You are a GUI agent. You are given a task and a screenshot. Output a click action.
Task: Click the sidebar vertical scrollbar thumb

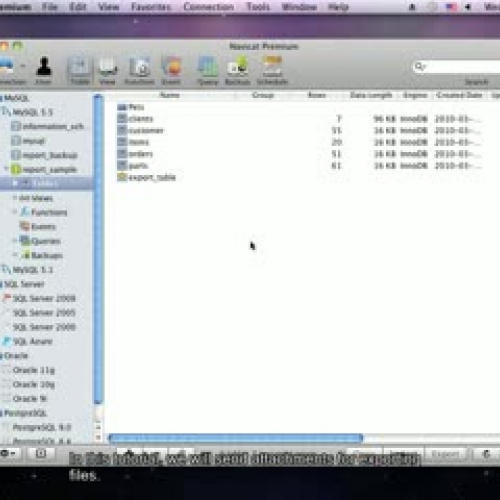98,249
